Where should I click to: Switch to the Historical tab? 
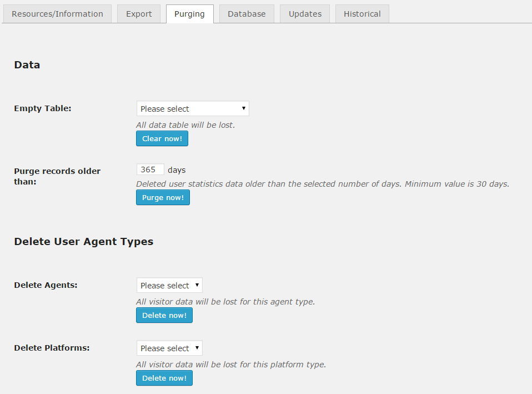362,14
